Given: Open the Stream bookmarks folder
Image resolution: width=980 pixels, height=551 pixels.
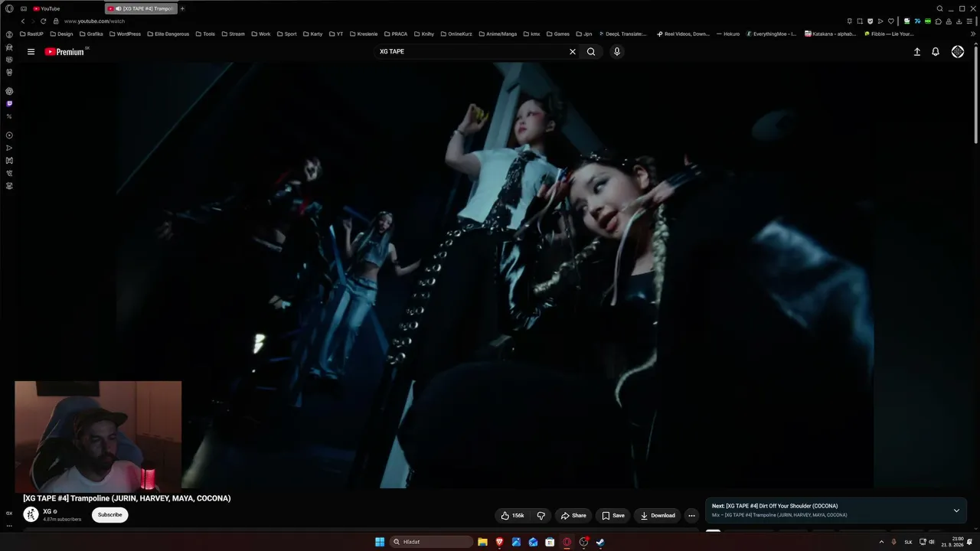Looking at the screenshot, I should pyautogui.click(x=233, y=34).
